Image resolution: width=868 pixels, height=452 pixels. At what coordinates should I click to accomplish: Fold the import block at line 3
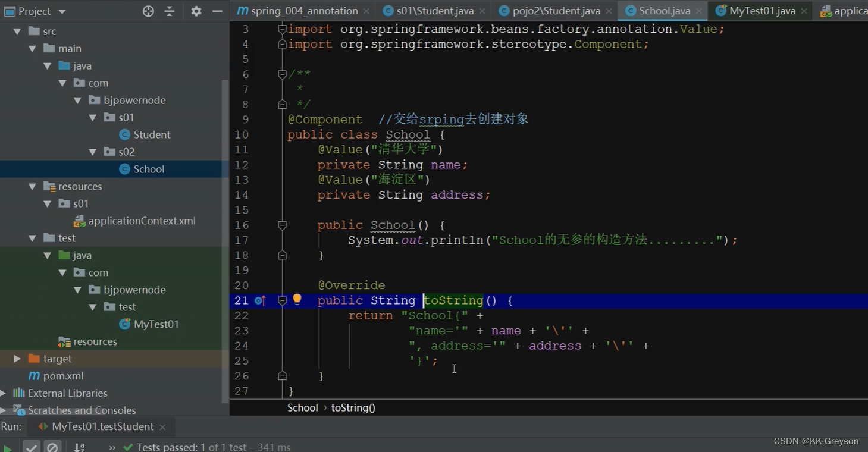(x=283, y=29)
